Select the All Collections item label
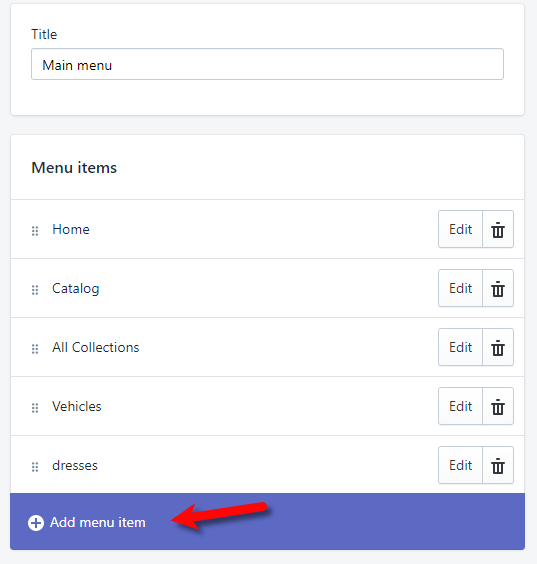 coord(96,347)
